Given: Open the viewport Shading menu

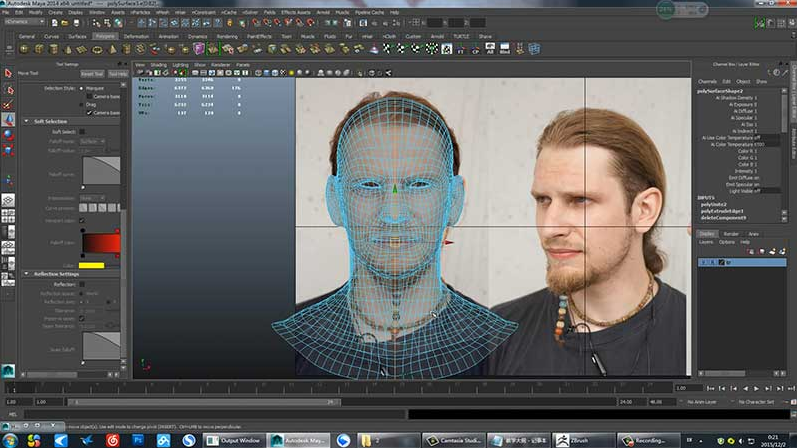Looking at the screenshot, I should [x=159, y=65].
